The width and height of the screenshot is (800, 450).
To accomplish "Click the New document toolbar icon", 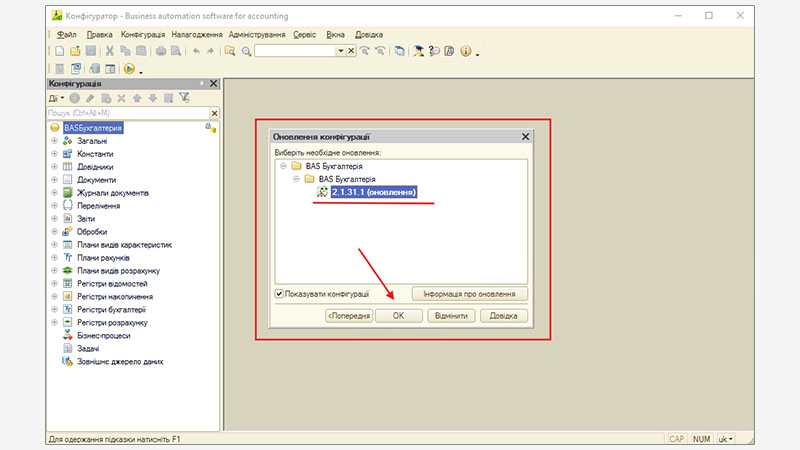I will pos(60,51).
